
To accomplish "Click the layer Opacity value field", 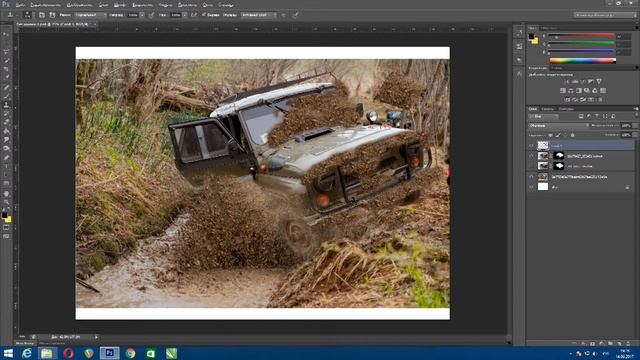I will 626,126.
